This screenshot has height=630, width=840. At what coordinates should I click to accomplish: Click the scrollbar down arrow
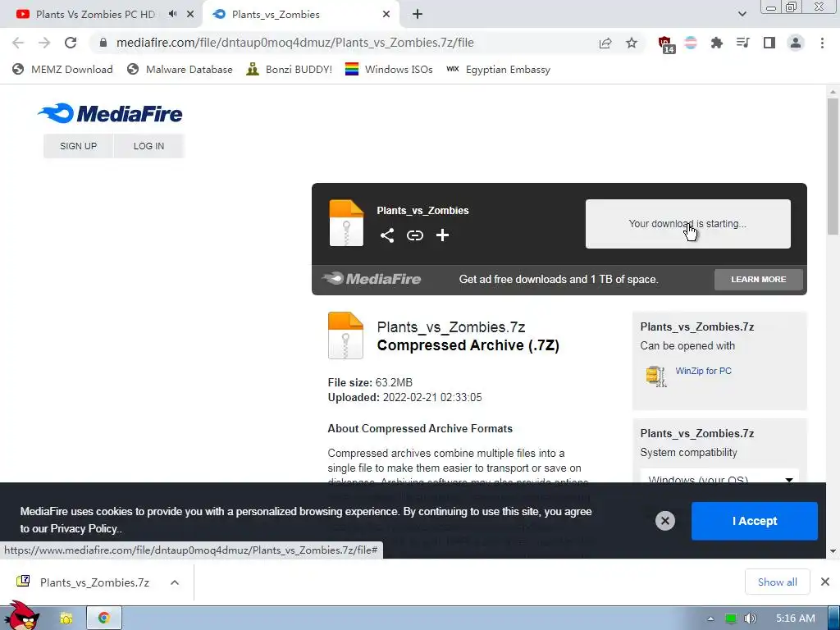(x=833, y=550)
